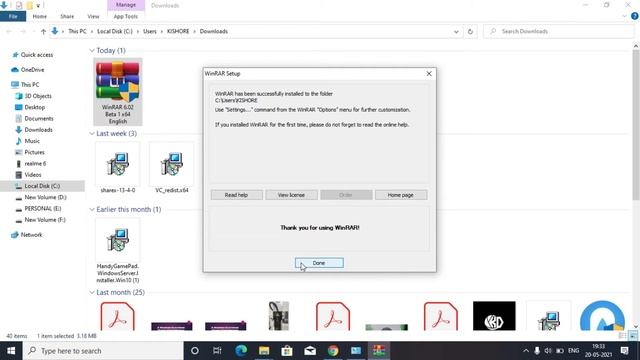This screenshot has height=360, width=640.
Task: Launch Microsoft Edge from taskbar
Action: [241, 351]
